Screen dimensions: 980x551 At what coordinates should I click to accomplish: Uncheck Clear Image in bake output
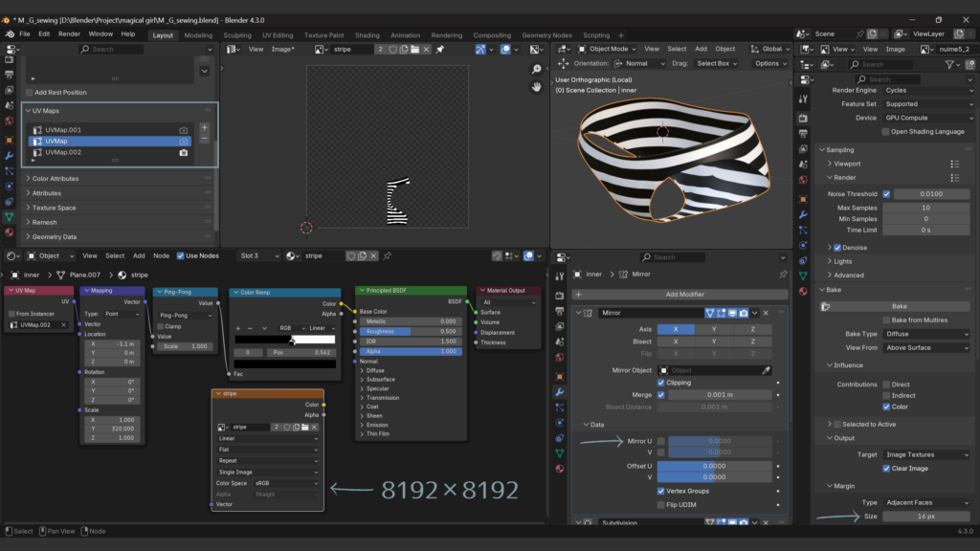[886, 469]
